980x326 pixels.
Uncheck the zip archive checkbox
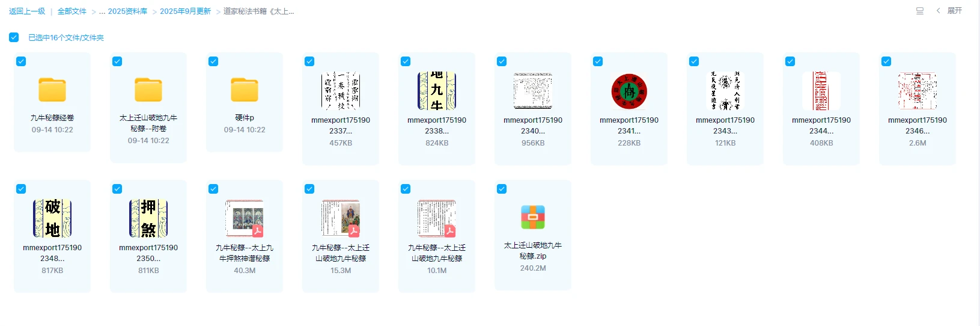coord(502,189)
